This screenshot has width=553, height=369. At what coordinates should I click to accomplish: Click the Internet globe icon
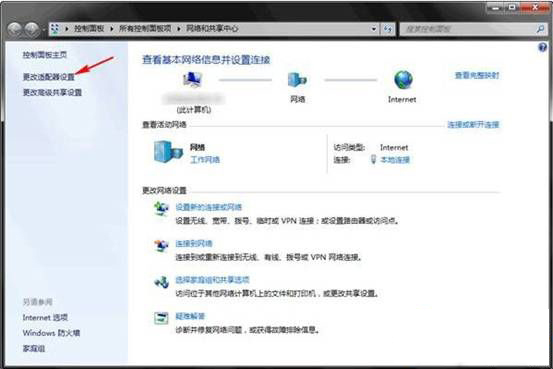click(403, 80)
